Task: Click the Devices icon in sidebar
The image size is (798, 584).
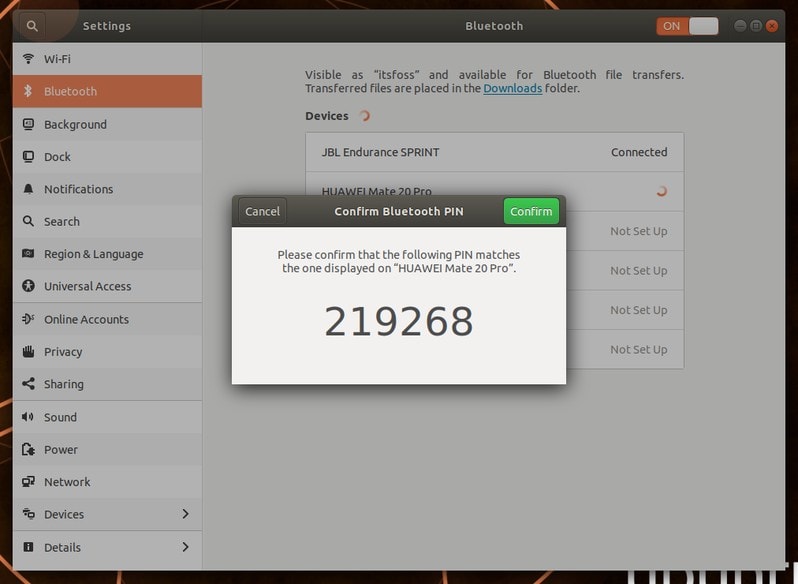Action: point(28,514)
